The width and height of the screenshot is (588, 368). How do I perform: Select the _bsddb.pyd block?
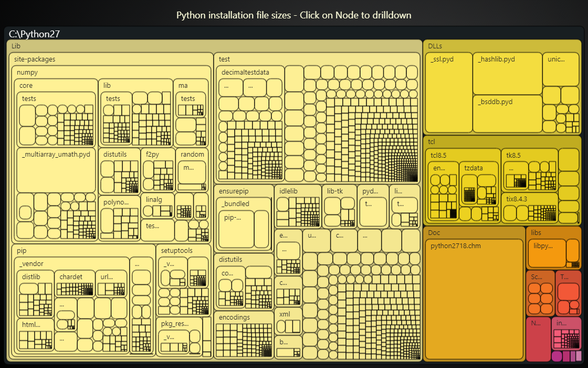pyautogui.click(x=507, y=114)
